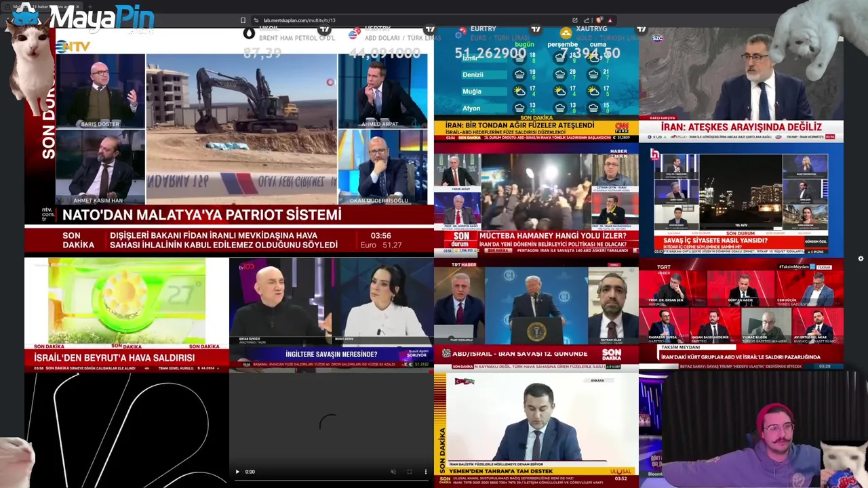868x488 pixels.
Task: Click the UKOIL oil drop icon
Action: tap(249, 32)
